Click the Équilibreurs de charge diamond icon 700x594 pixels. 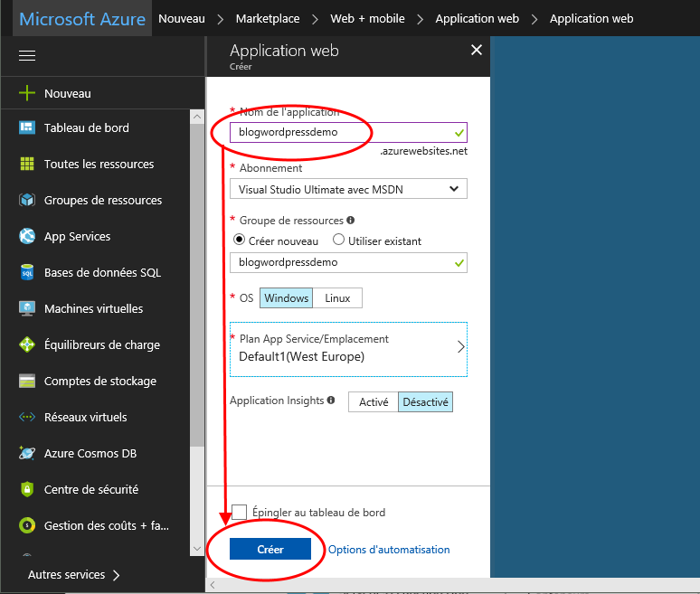tap(27, 344)
